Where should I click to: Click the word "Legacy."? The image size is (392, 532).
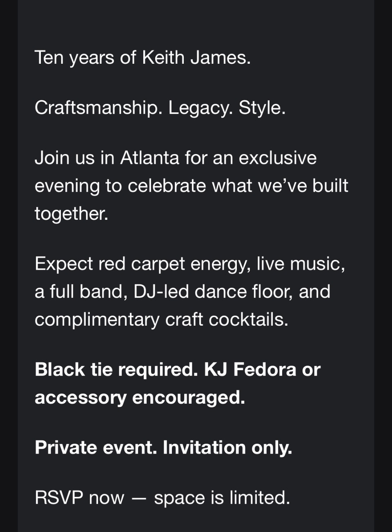click(x=200, y=108)
